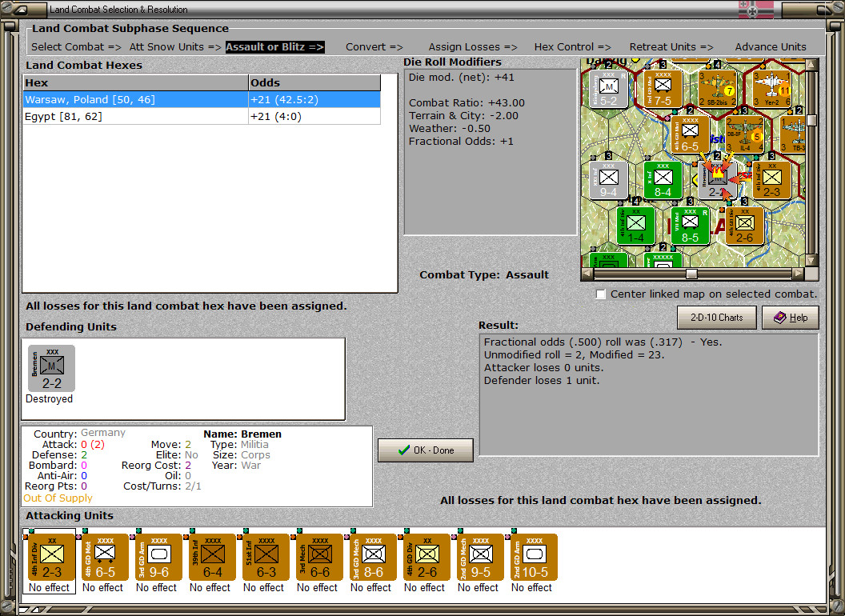Click Out Of Supply status text

[58, 498]
